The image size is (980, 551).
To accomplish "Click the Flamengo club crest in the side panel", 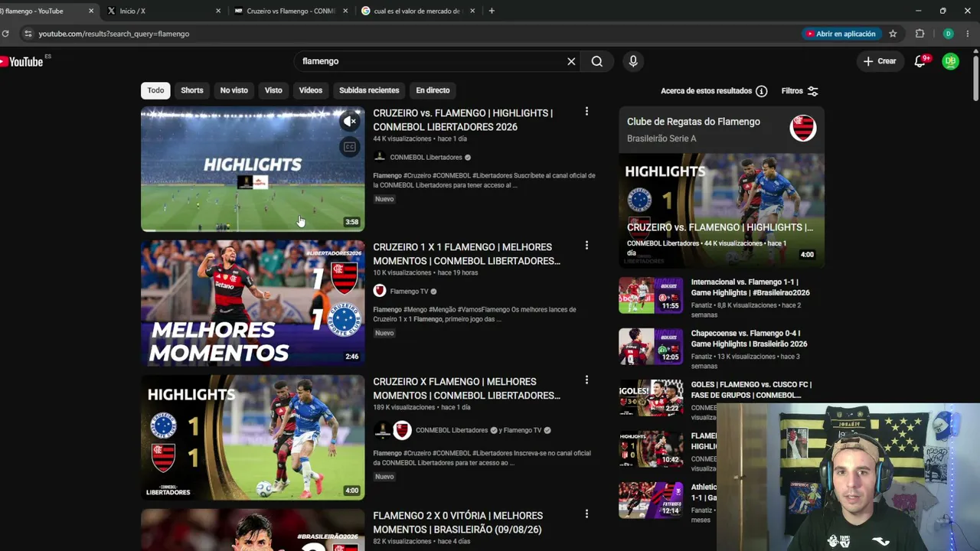I will click(803, 128).
